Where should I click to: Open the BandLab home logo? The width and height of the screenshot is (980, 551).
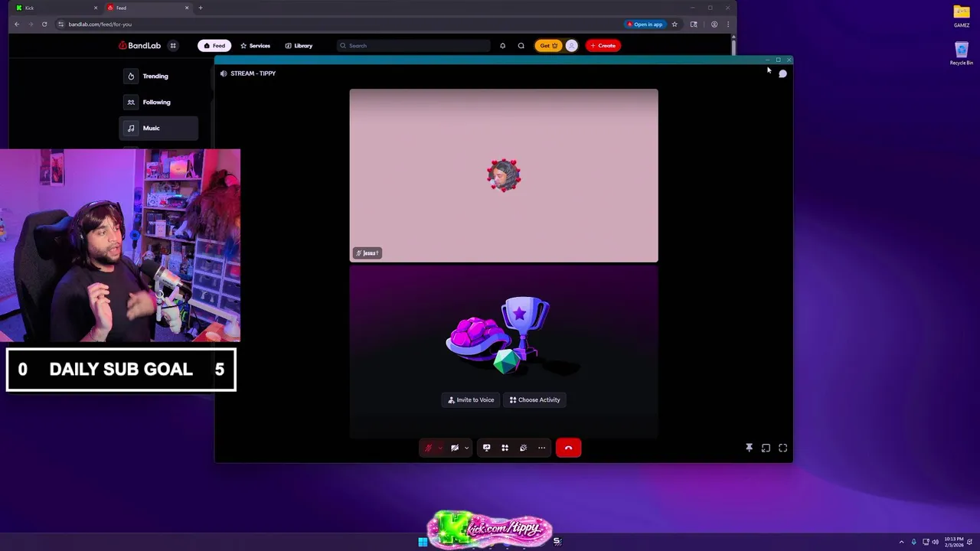pos(139,45)
